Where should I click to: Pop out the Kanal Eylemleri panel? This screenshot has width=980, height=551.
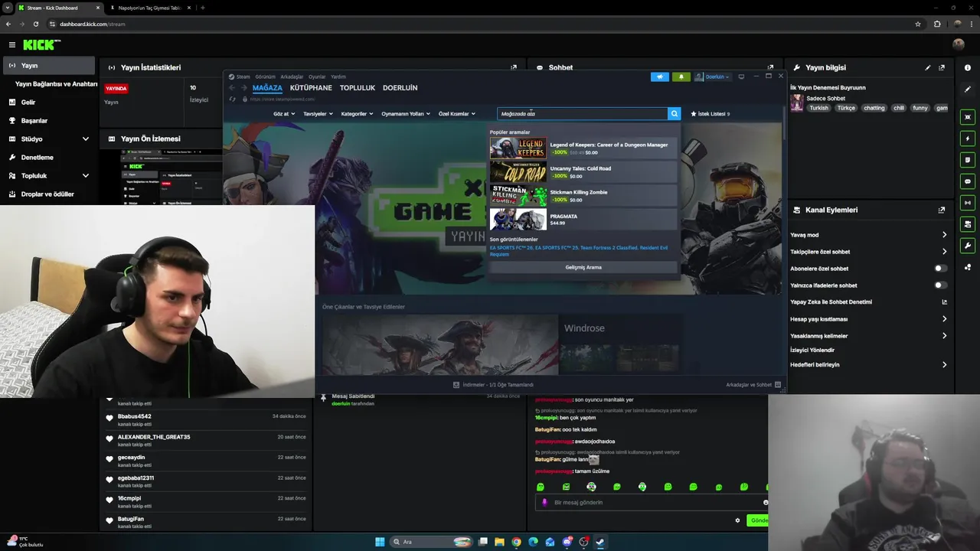(942, 210)
